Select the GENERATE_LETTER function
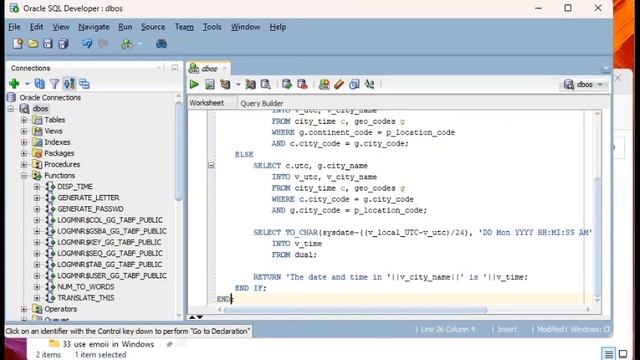 pos(88,198)
